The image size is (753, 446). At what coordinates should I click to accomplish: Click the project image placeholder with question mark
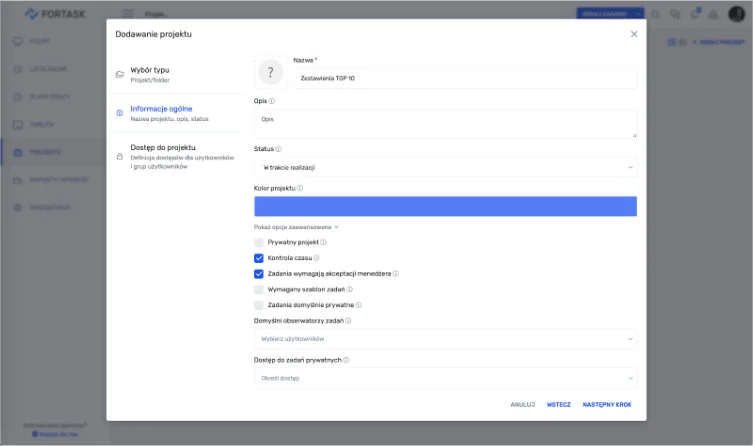click(270, 73)
